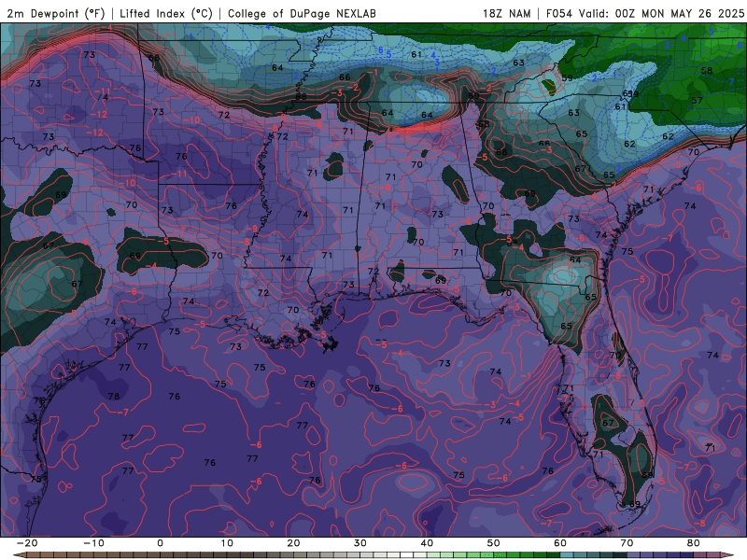
Task: Click the 80 label on the color scale
Action: [x=694, y=543]
